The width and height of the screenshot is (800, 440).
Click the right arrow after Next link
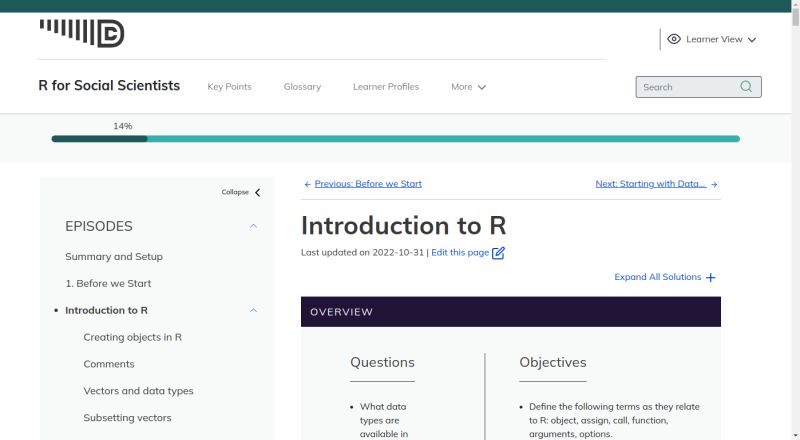tap(714, 184)
